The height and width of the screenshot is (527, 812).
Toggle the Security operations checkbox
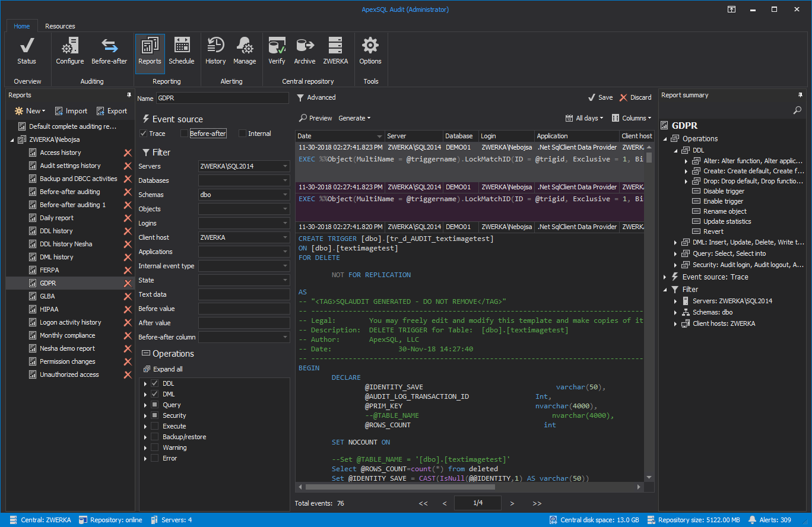coord(155,415)
